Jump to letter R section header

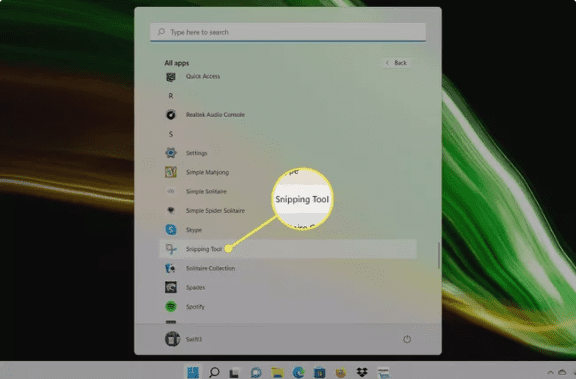click(x=170, y=96)
